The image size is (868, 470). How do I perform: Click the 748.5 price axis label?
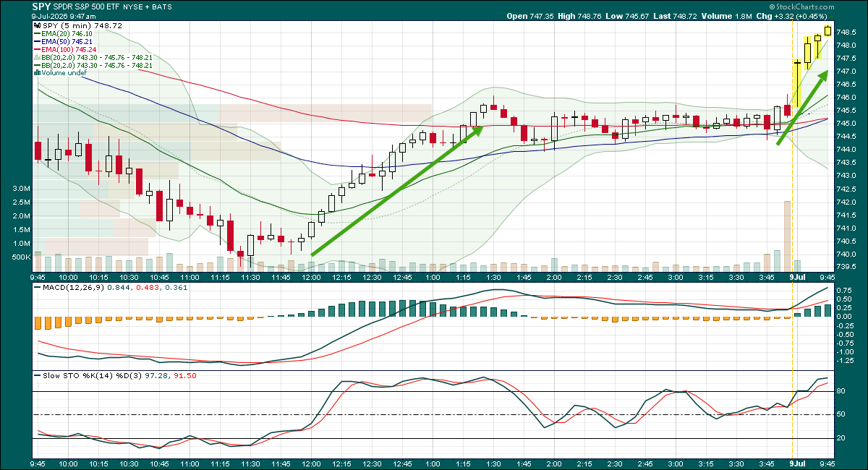847,32
